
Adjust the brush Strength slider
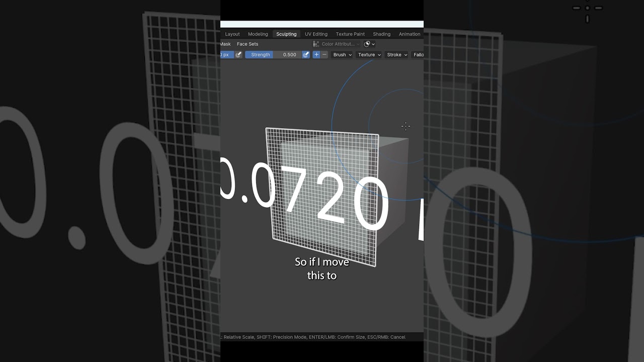[273, 55]
